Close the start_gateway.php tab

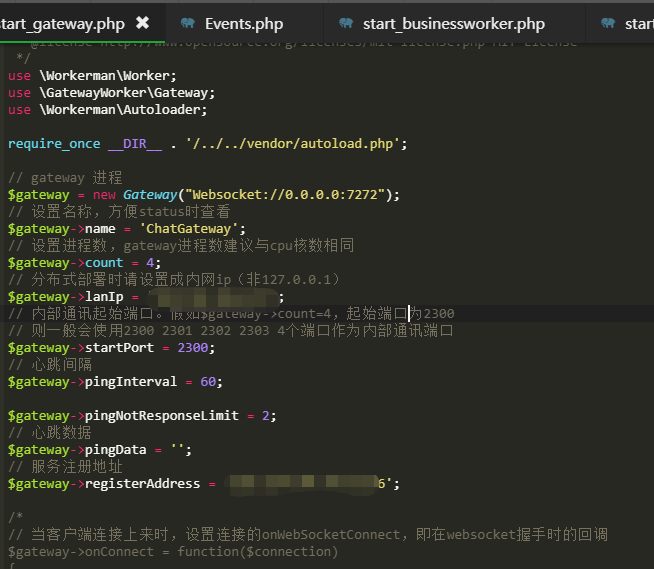pos(142,23)
